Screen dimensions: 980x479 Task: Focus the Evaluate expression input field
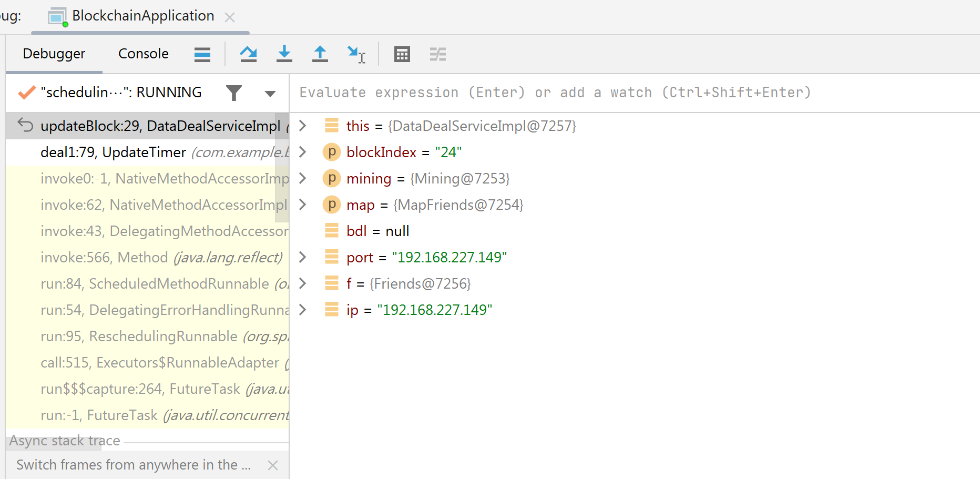click(635, 93)
